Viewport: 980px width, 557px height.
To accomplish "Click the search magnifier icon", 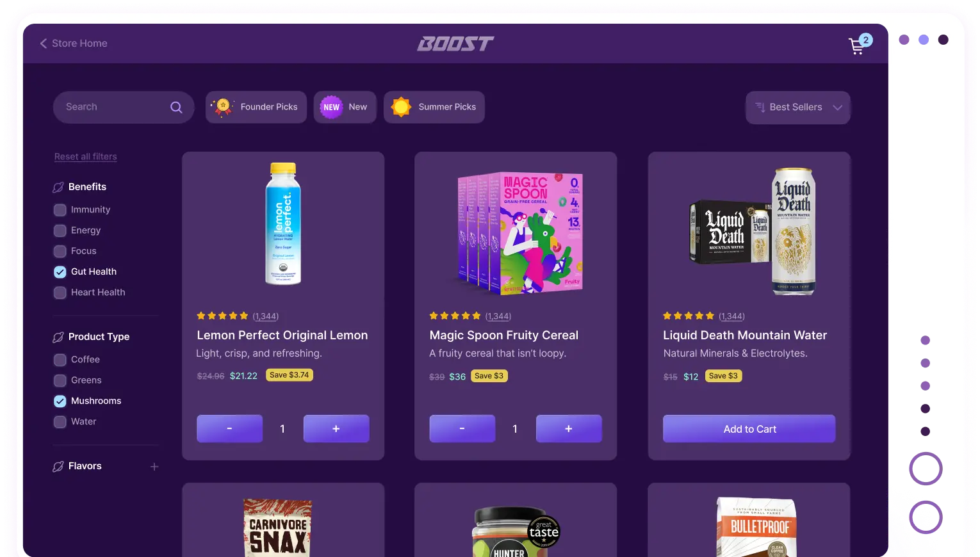I will (x=176, y=108).
